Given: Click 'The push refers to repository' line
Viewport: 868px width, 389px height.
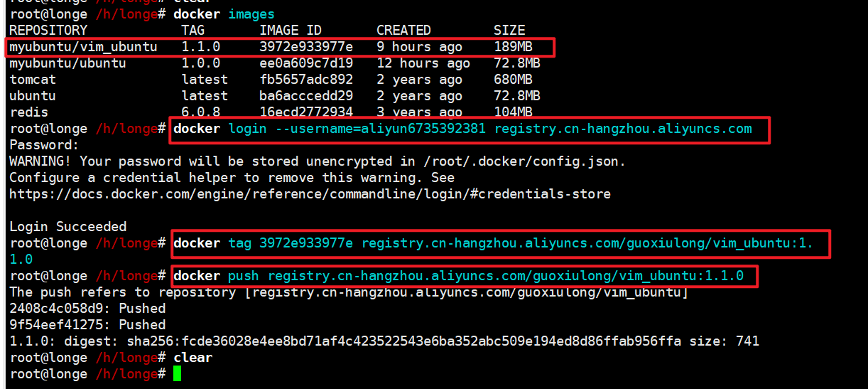Looking at the screenshot, I should click(x=349, y=292).
